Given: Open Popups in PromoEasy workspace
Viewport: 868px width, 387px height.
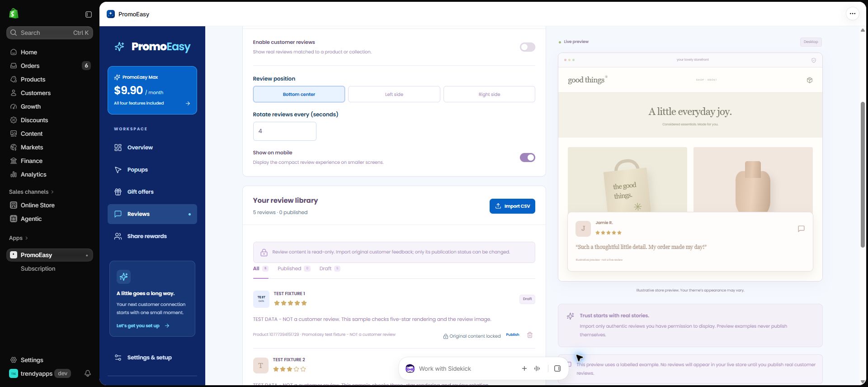Looking at the screenshot, I should tap(152, 170).
